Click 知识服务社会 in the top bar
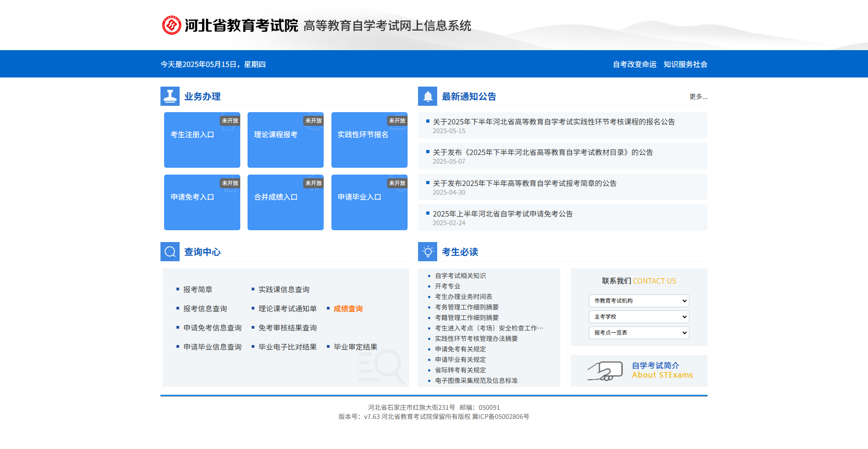Image resolution: width=868 pixels, height=449 pixels. [x=685, y=64]
